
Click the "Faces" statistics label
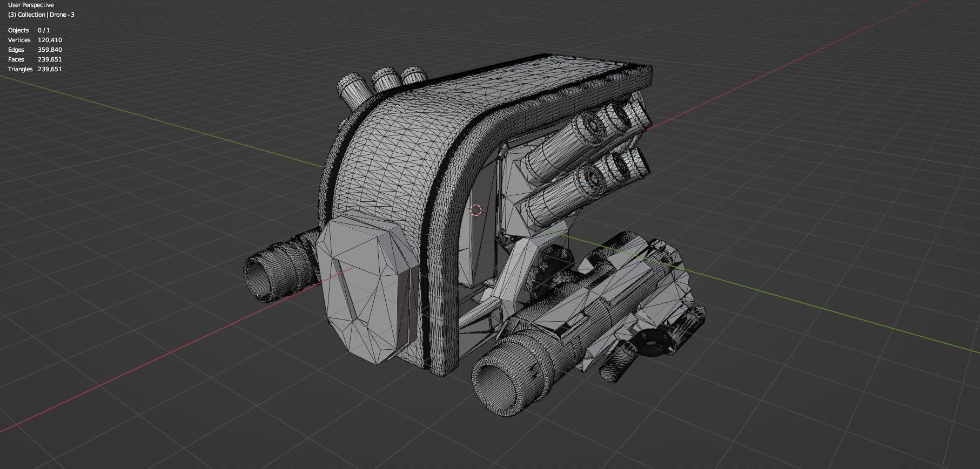16,59
